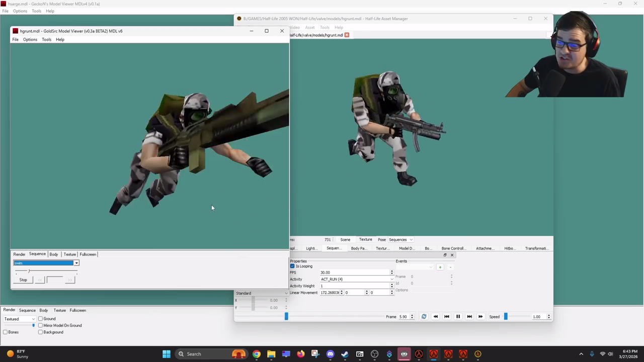Enable the Bones checkbox
Viewport: 644px width, 362px height.
tap(6, 332)
